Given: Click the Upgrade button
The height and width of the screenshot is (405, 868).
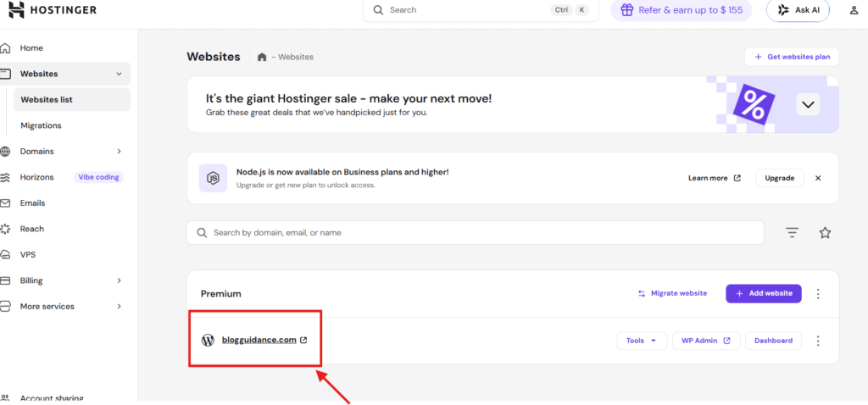Looking at the screenshot, I should coord(780,178).
